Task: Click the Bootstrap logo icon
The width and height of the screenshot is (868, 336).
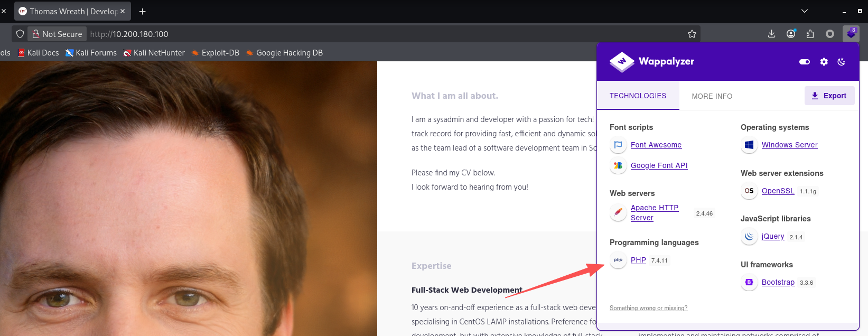Action: click(749, 283)
